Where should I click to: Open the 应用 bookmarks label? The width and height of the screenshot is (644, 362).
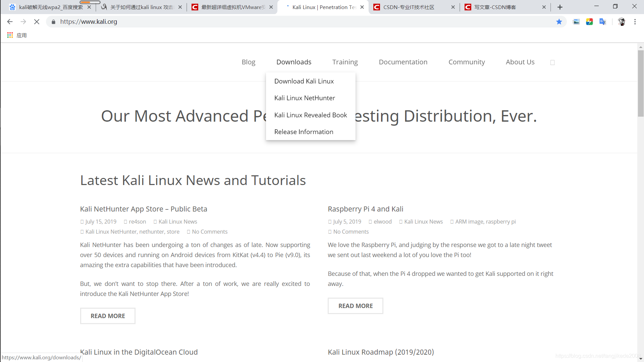coord(21,35)
